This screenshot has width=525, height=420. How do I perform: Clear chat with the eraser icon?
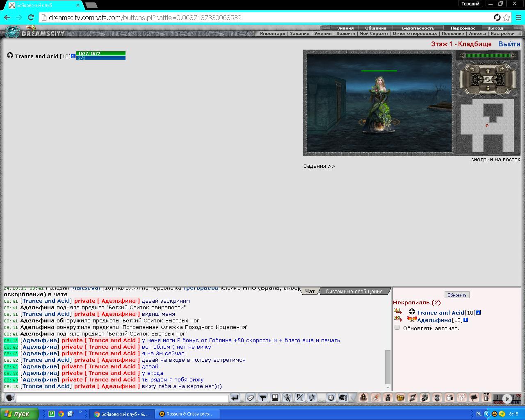[x=251, y=397]
